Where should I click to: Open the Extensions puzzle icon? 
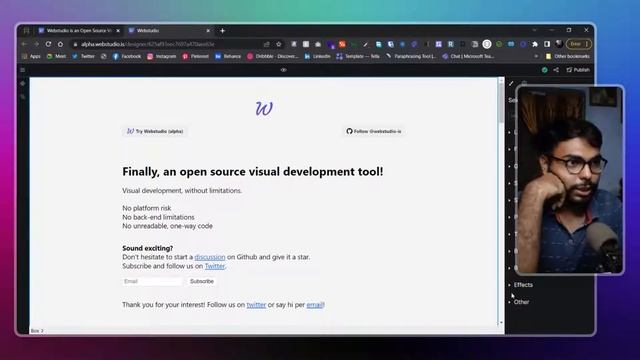coord(535,44)
